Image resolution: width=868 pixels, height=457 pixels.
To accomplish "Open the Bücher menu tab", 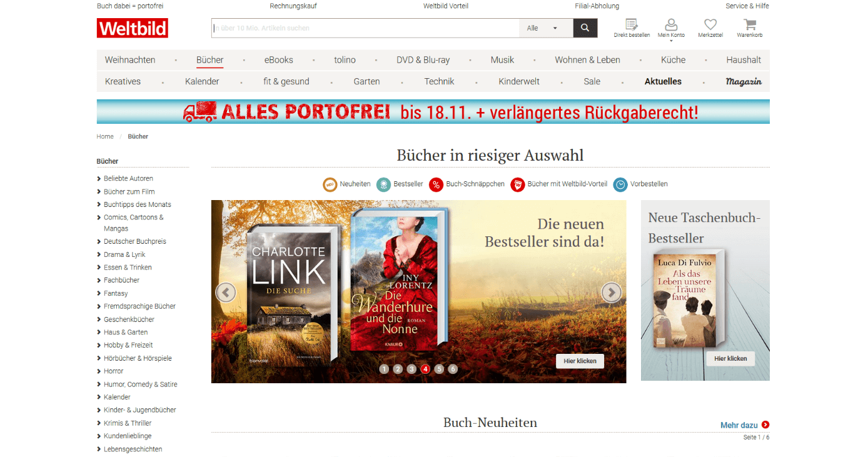I will coord(209,60).
